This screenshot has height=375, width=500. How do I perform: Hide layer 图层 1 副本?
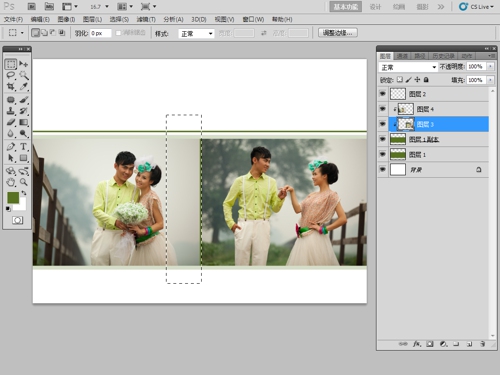383,139
